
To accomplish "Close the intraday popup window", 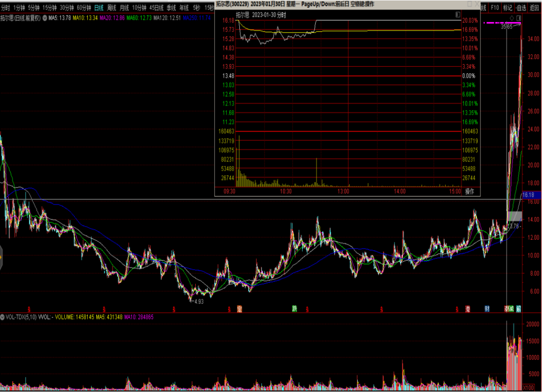I will click(476, 4).
